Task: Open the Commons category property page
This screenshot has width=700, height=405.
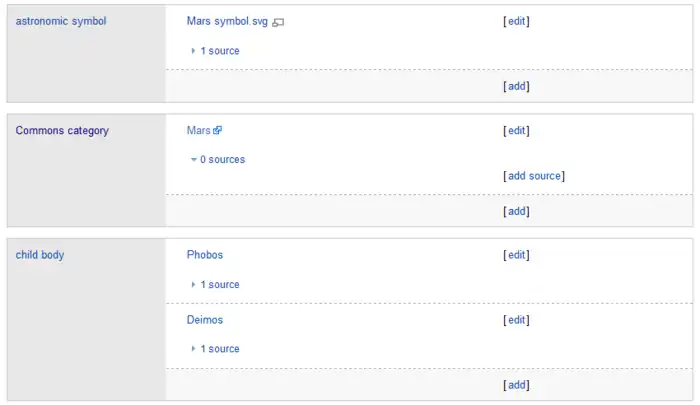Action: tap(62, 131)
